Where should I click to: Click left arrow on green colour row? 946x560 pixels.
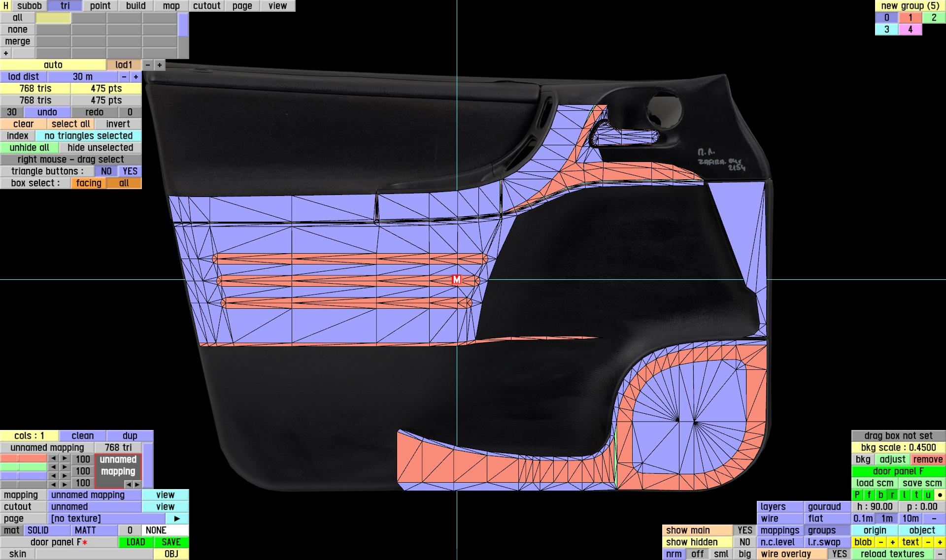click(x=53, y=467)
